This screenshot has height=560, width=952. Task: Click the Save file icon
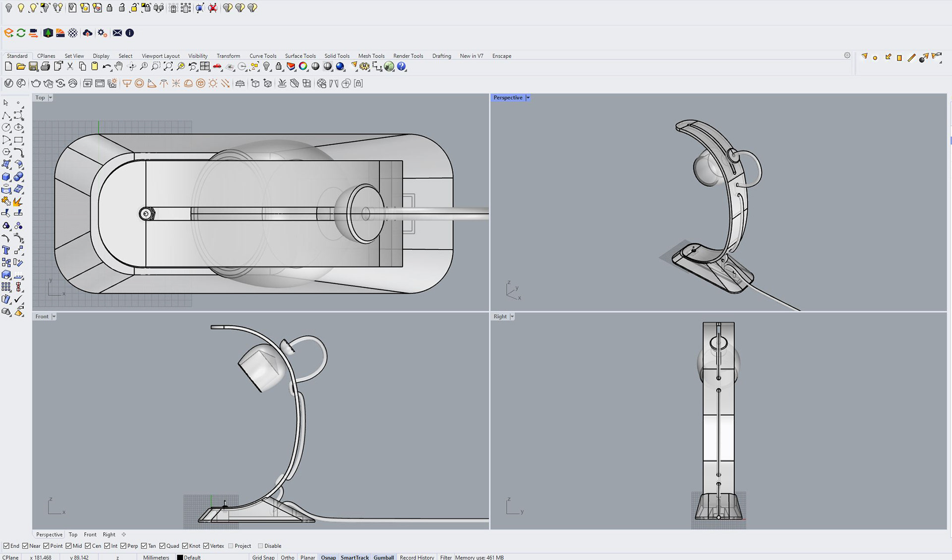[33, 66]
